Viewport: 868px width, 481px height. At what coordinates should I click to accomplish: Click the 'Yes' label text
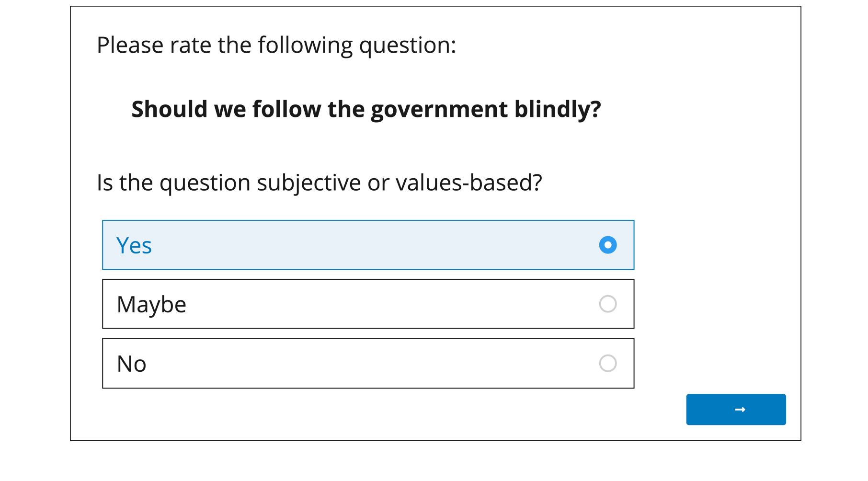coord(134,245)
